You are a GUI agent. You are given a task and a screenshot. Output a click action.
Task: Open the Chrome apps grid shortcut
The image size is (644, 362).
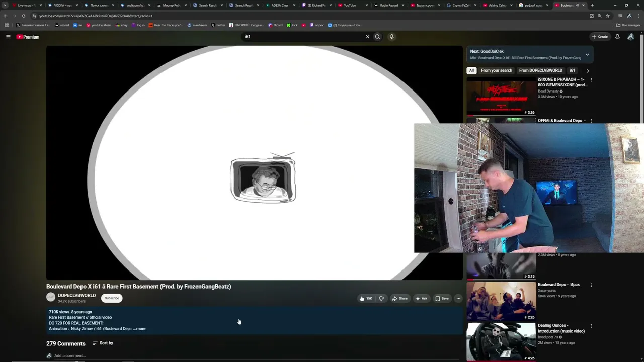[6, 25]
